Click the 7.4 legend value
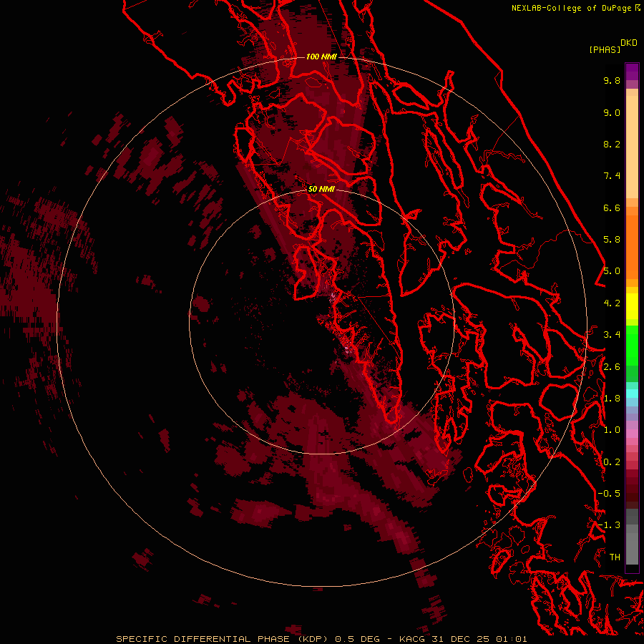 point(612,176)
